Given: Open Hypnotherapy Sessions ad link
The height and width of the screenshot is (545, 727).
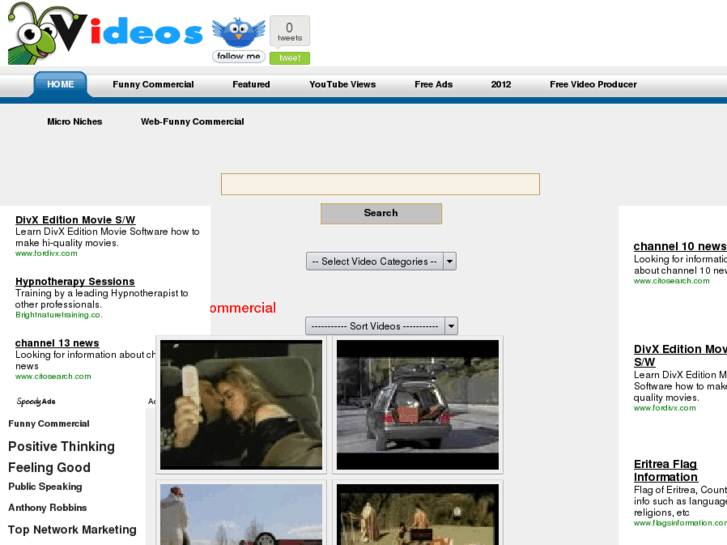Looking at the screenshot, I should (75, 282).
